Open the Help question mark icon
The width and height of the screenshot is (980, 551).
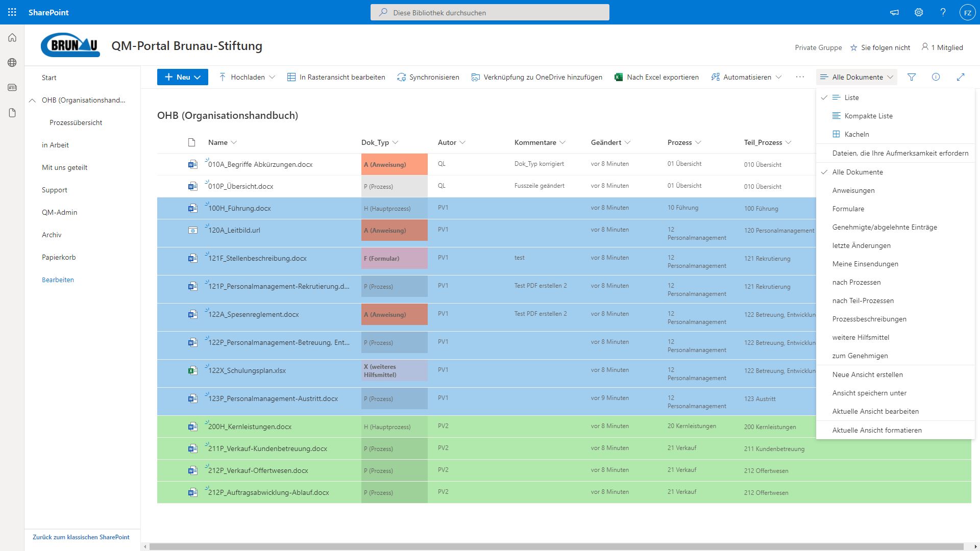click(943, 12)
